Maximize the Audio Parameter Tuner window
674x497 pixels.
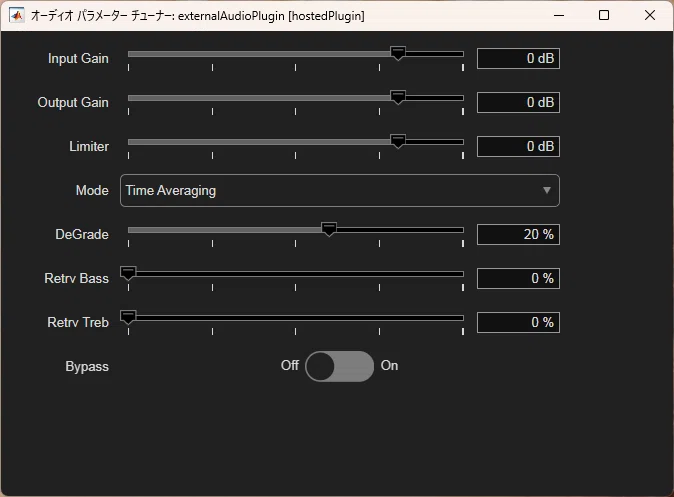[604, 15]
